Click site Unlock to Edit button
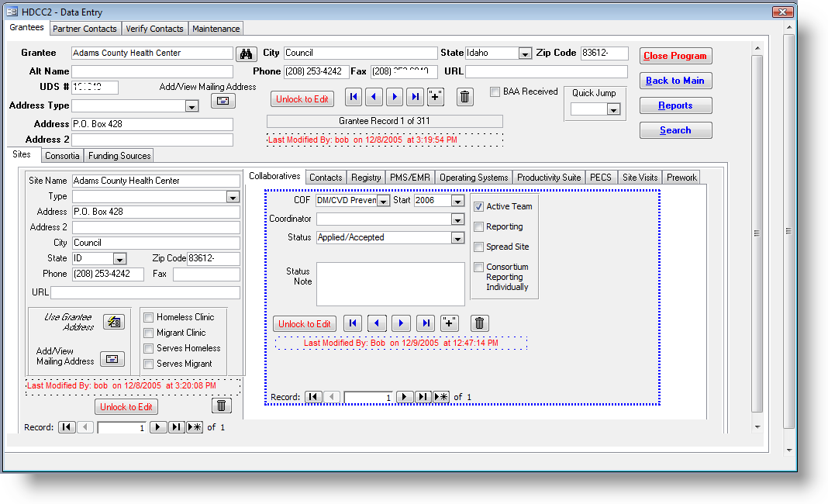 [x=126, y=407]
